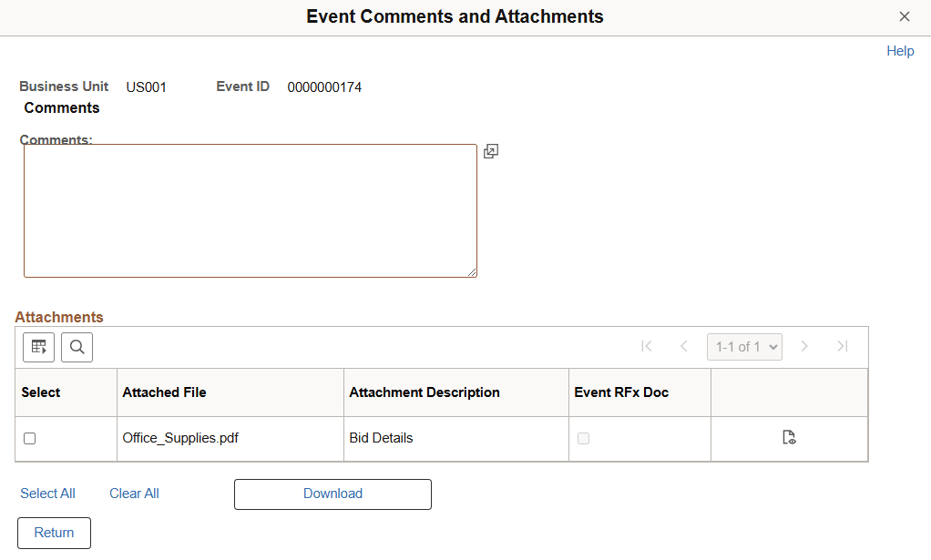Jump to the last page of attachments
Viewport: 931px width, 560px height.
(842, 347)
